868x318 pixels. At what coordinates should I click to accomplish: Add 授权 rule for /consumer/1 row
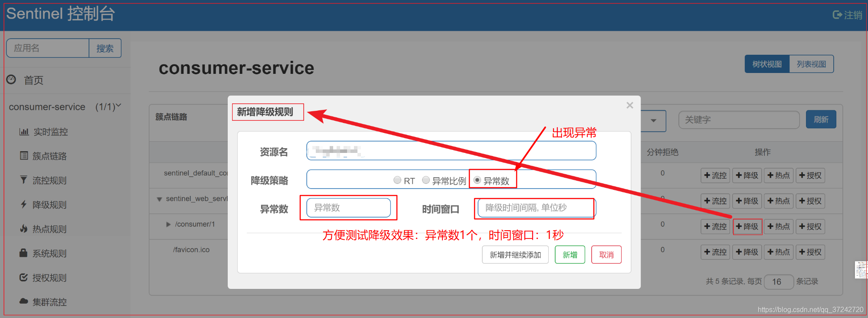click(x=810, y=226)
